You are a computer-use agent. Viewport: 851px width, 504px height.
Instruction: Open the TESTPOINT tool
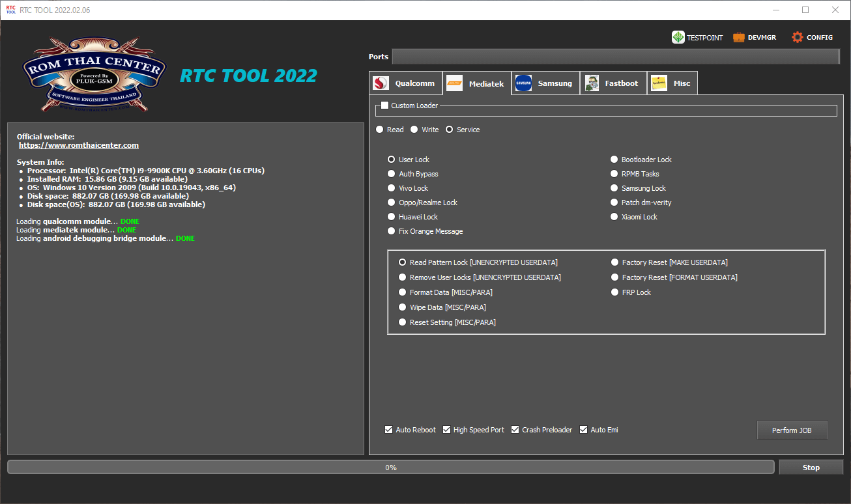click(x=697, y=37)
